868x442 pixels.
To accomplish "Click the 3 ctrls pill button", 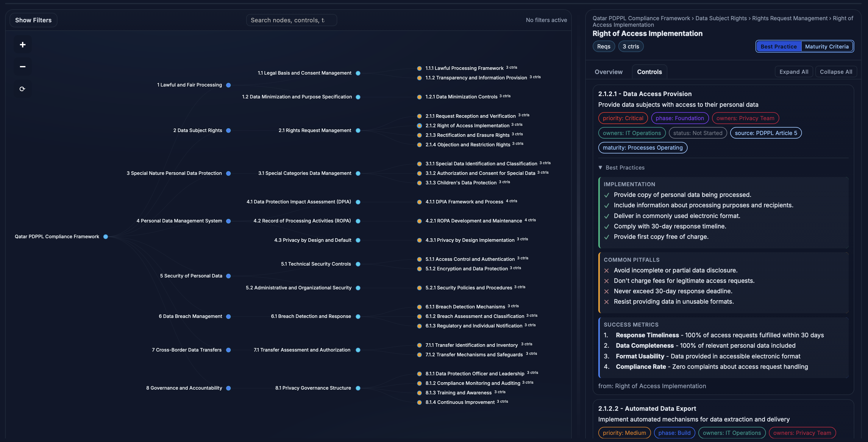I will point(630,46).
